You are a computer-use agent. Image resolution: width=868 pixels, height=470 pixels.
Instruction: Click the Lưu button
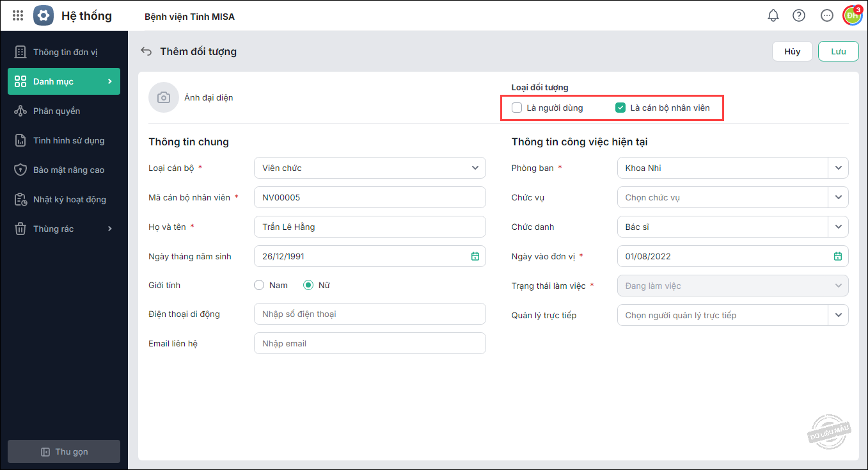[x=838, y=51]
